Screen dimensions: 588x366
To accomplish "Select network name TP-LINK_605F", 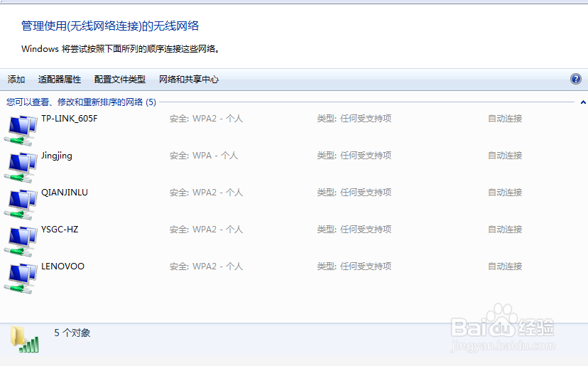I will point(70,119).
